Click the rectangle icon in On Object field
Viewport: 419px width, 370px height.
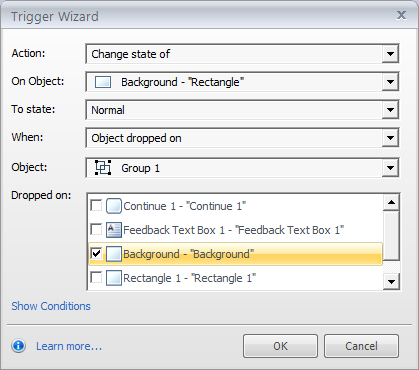tap(103, 82)
